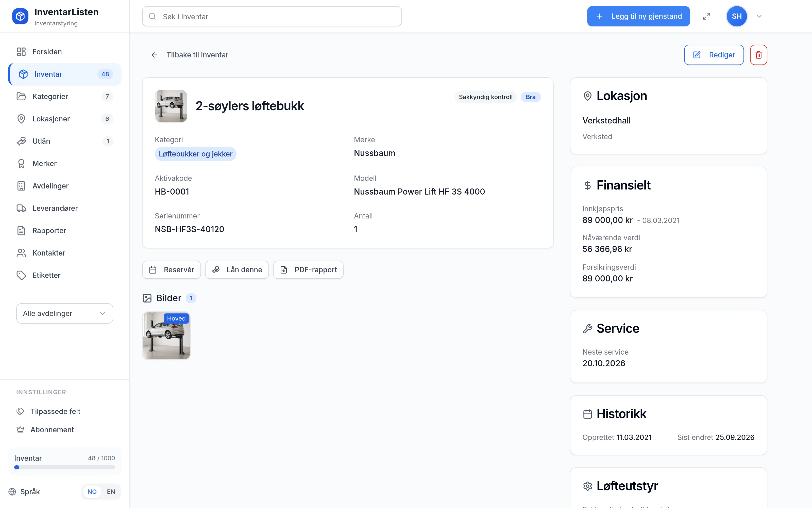This screenshot has height=508, width=812.
Task: Click the Lån denne button
Action: click(237, 269)
